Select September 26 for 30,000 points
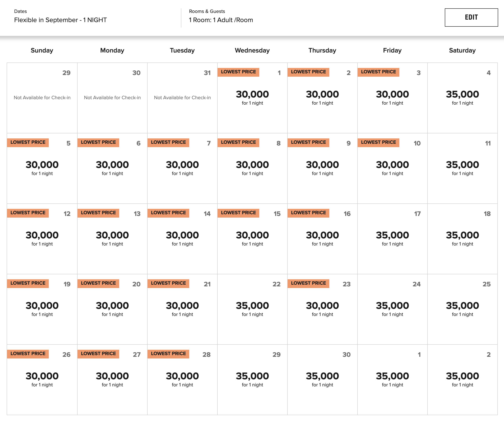 (42, 379)
